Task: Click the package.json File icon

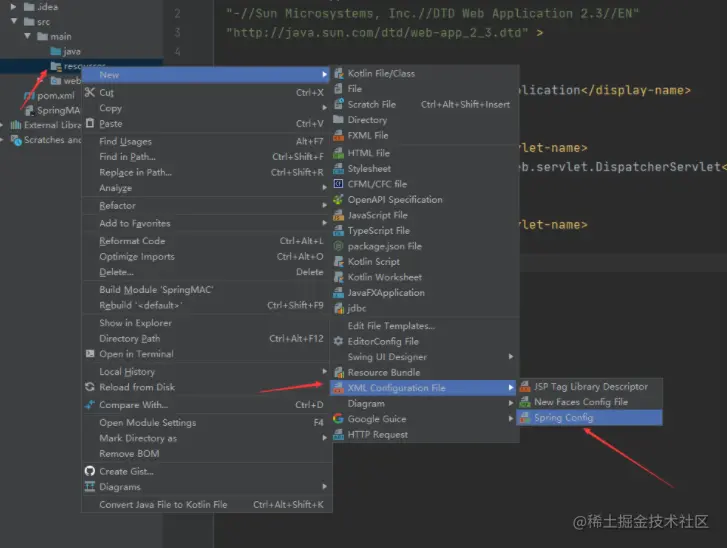Action: point(339,246)
